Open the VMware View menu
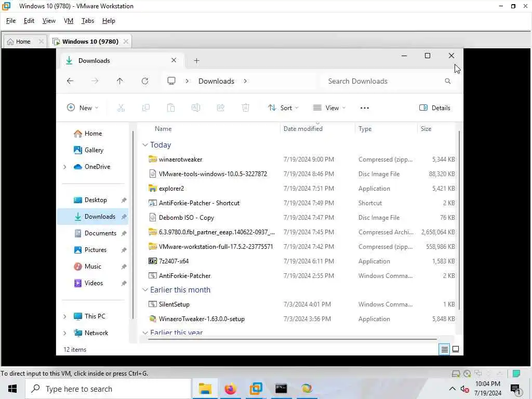Viewport: 532px width, 399px height. 49,21
